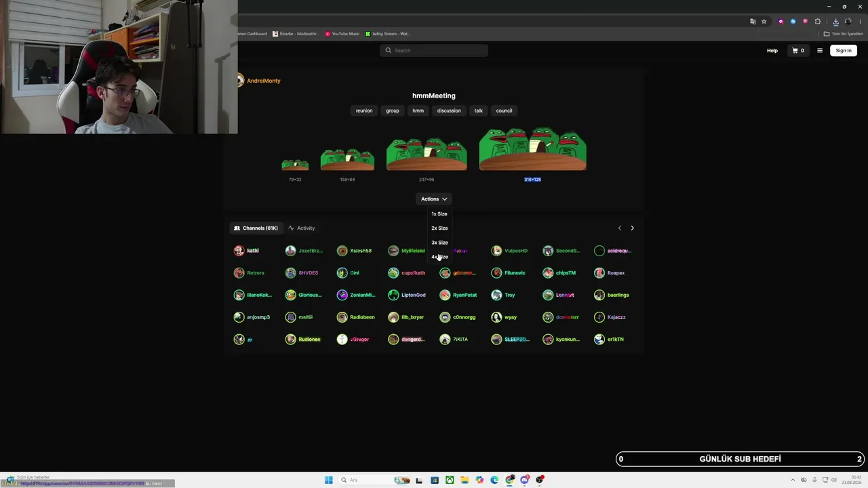Open the browser translate page icon
Screen dimensions: 868x488
(753, 22)
